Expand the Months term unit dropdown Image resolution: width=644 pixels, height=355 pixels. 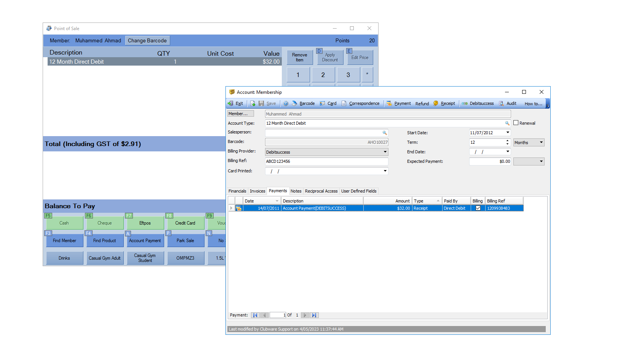[541, 142]
